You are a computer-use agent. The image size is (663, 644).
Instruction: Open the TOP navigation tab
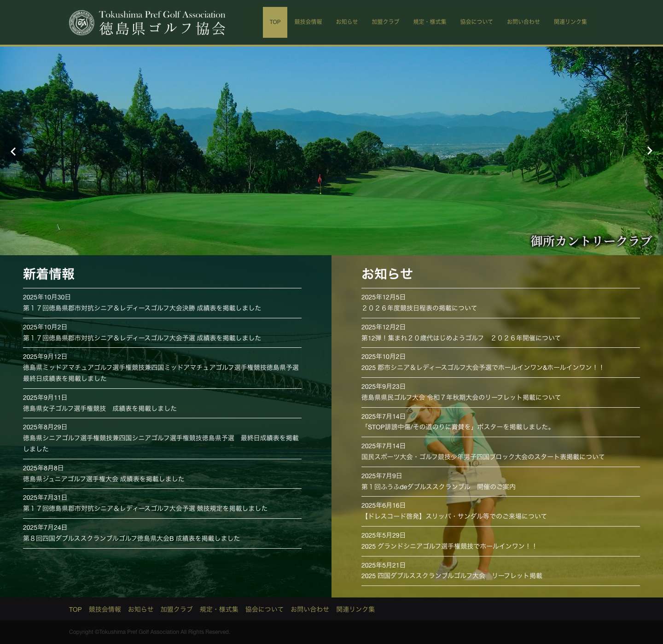[x=275, y=22]
